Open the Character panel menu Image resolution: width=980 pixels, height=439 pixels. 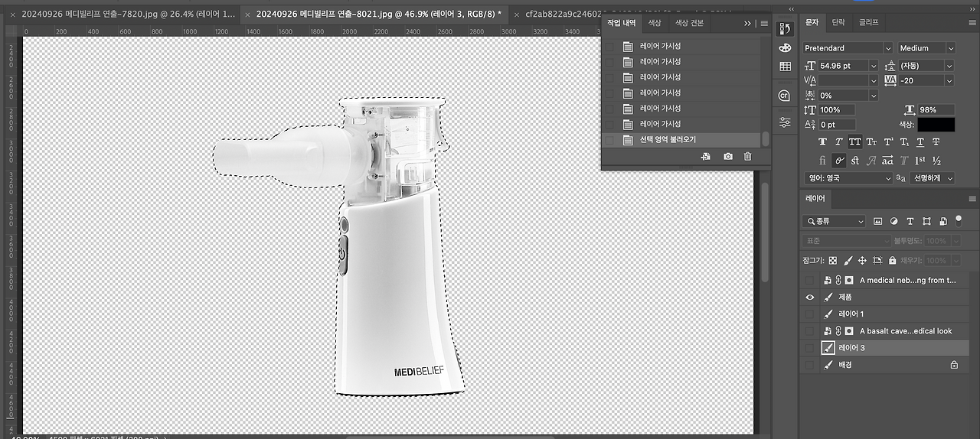click(971, 23)
